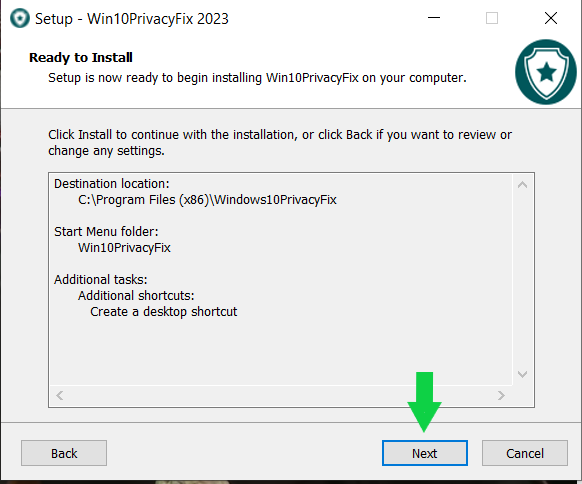Minimize the Setup window

pyautogui.click(x=434, y=18)
